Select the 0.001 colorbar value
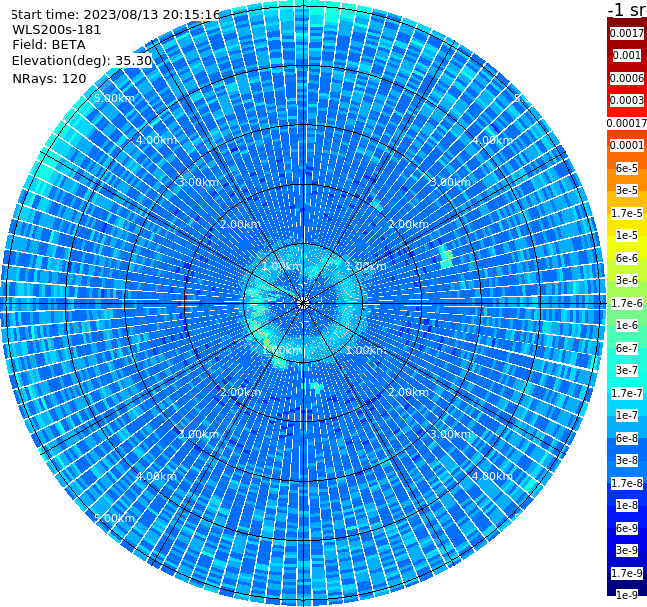This screenshot has height=607, width=647. coord(627,55)
